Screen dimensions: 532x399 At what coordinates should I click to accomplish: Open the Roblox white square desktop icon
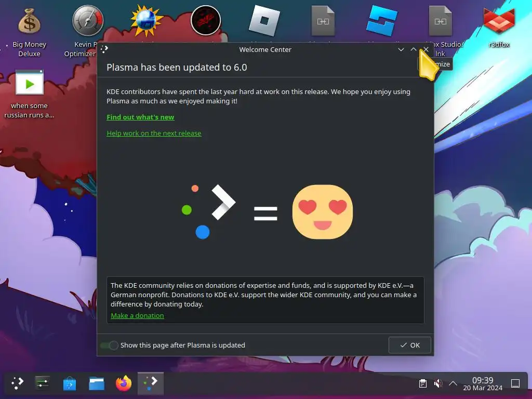click(264, 21)
